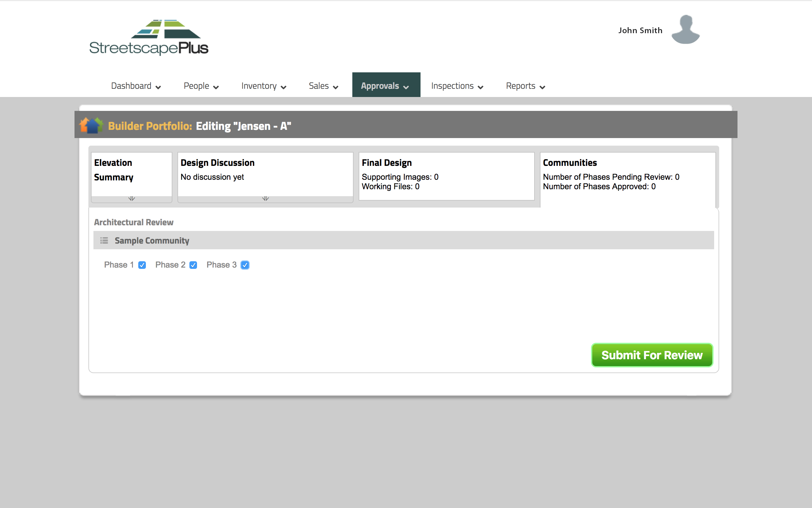Uncheck the Phase 2 checkbox
Viewport: 812px width, 508px height.
tap(193, 265)
